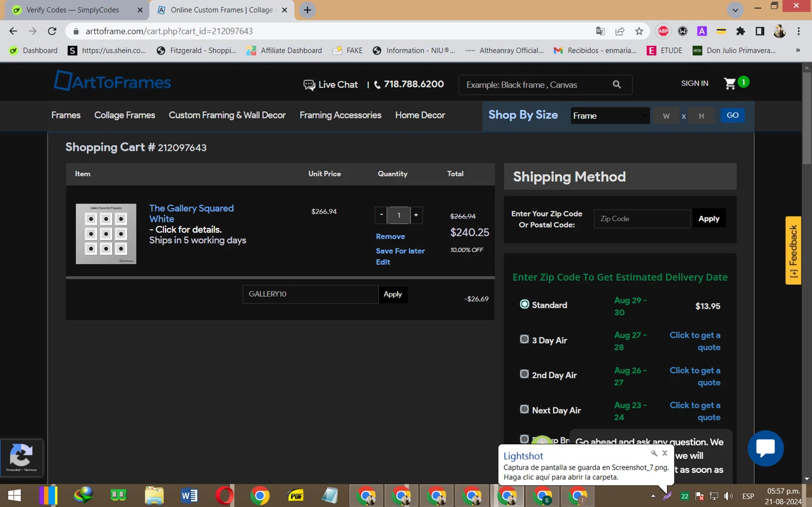Open the taskbar volume control
812x507 pixels.
pyautogui.click(x=729, y=496)
